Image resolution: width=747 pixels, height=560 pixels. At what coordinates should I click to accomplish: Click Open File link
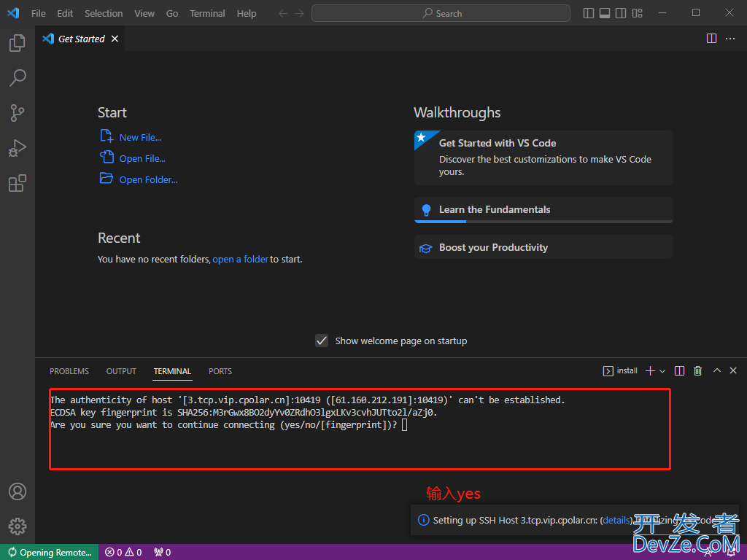click(x=142, y=158)
